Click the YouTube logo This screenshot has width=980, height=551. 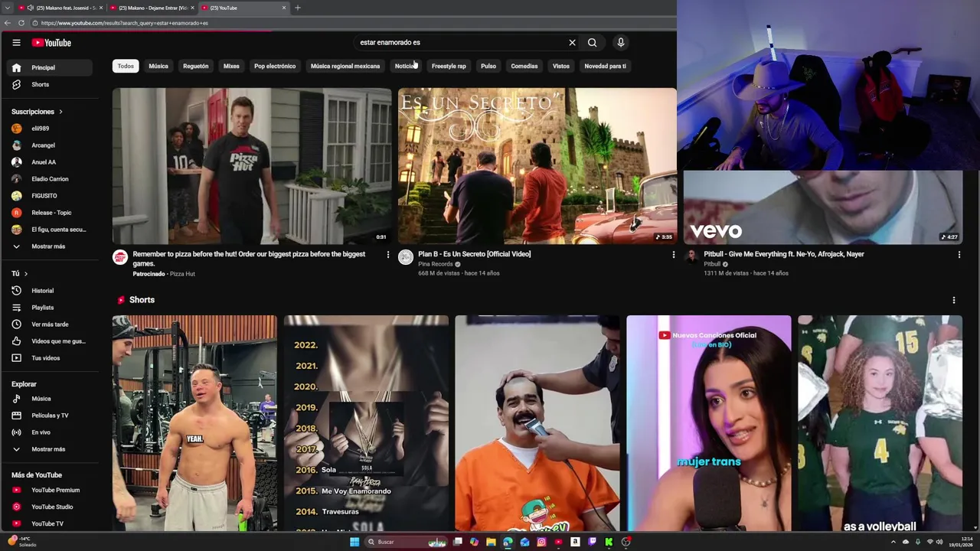tap(51, 43)
